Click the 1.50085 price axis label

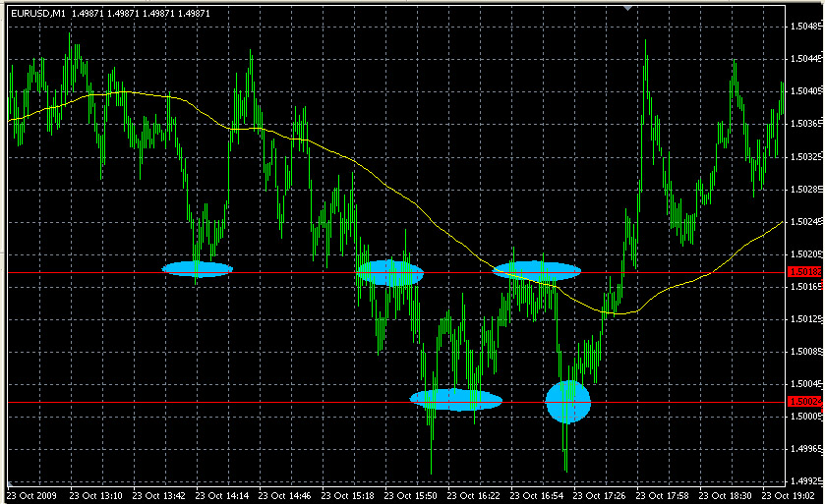click(x=805, y=351)
